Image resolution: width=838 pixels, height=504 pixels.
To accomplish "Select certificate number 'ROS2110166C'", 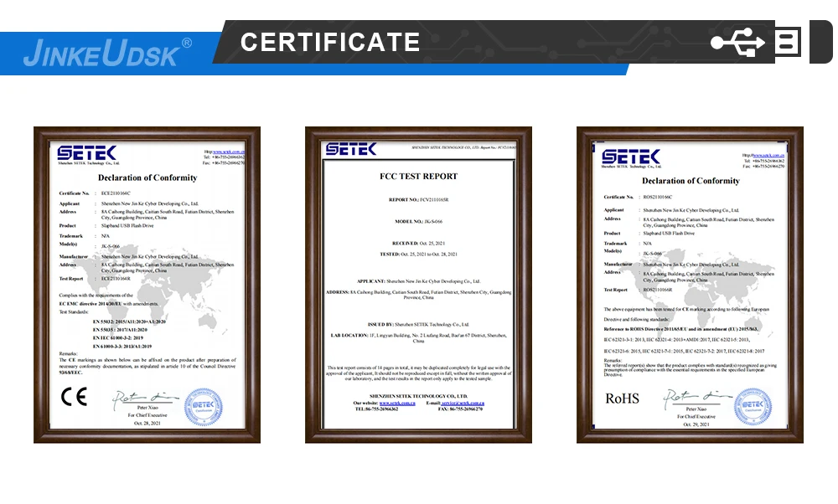I will click(657, 197).
